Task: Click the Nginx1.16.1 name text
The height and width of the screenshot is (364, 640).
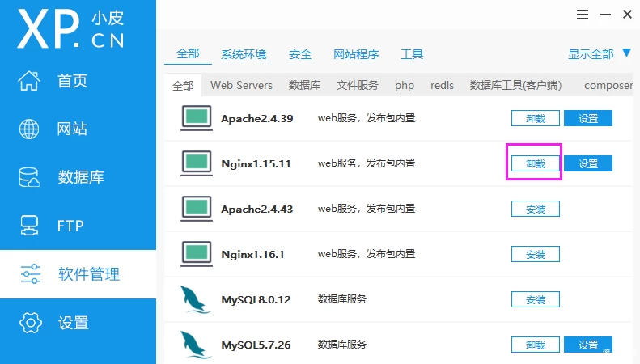Action: point(252,255)
